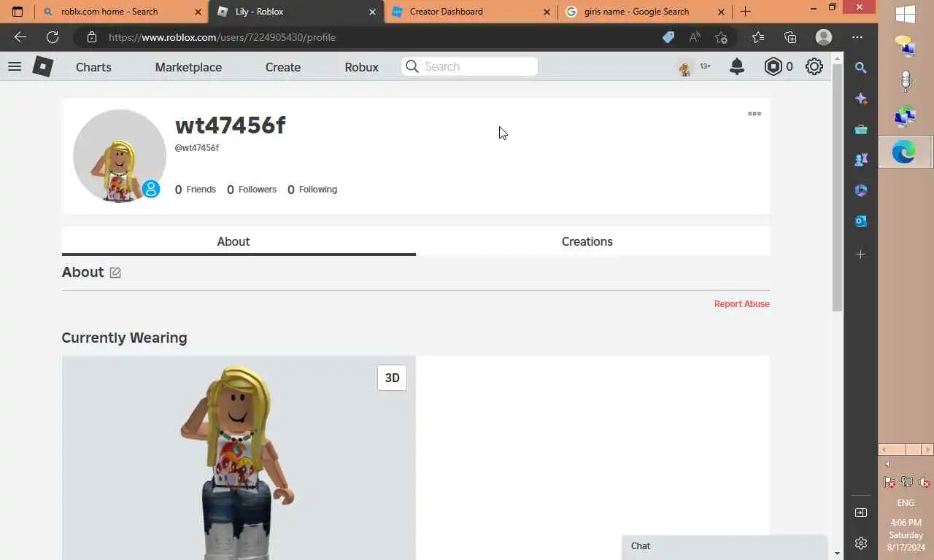Click the microphone icon in the taskbar
The width and height of the screenshot is (934, 560).
906,81
